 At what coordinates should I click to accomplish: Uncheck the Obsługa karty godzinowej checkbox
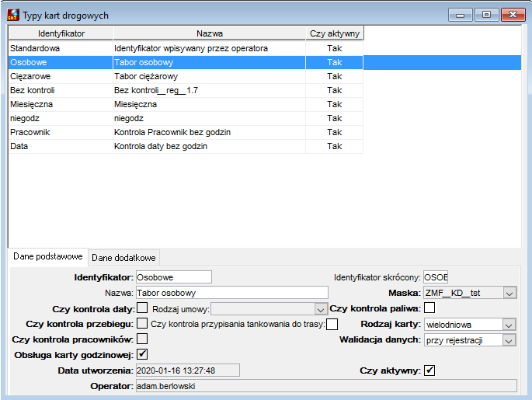coord(142,354)
